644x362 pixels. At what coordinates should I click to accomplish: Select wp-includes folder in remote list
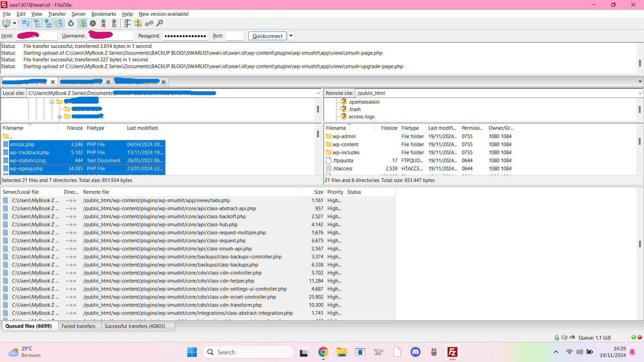(346, 153)
